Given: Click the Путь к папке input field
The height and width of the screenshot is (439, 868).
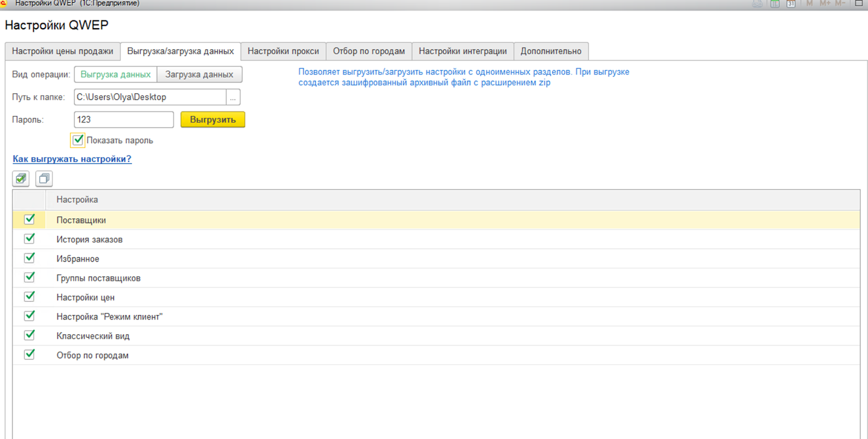Looking at the screenshot, I should click(x=150, y=97).
